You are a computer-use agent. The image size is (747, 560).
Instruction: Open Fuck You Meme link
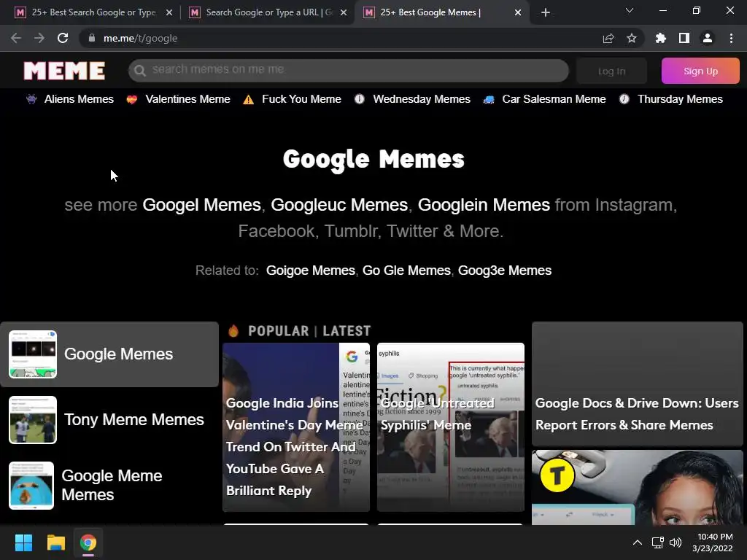pos(301,99)
